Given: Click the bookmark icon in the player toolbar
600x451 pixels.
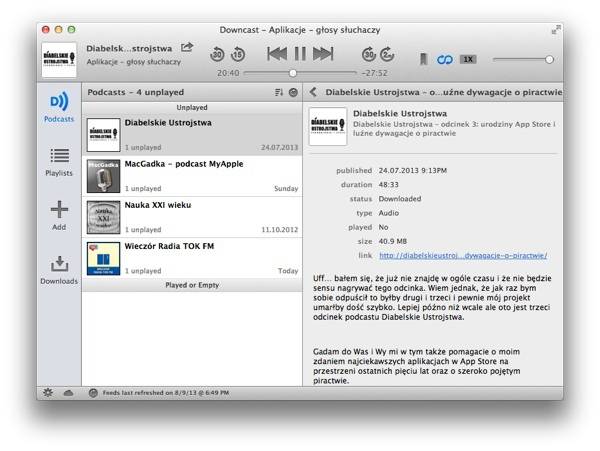Looking at the screenshot, I should coord(423,59).
